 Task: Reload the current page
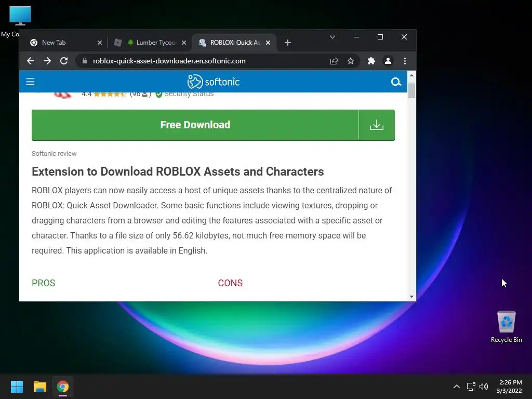[64, 61]
